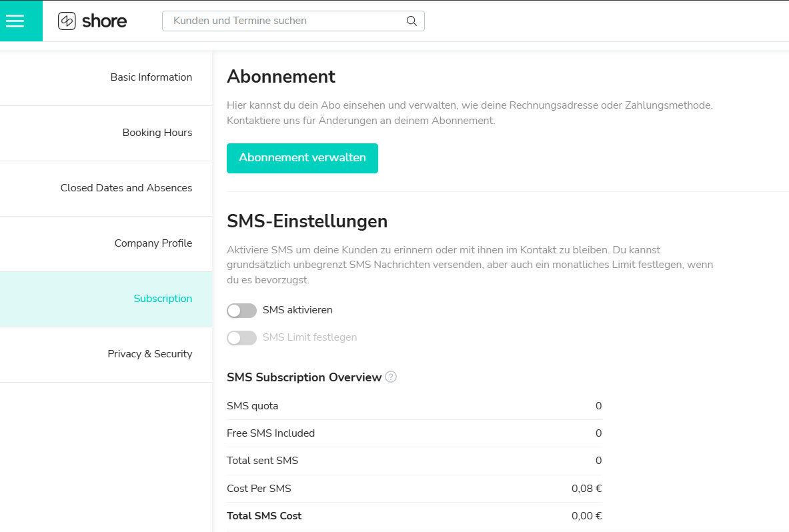Select the Total SMS Cost row
The image size is (789, 532).
coord(414,516)
